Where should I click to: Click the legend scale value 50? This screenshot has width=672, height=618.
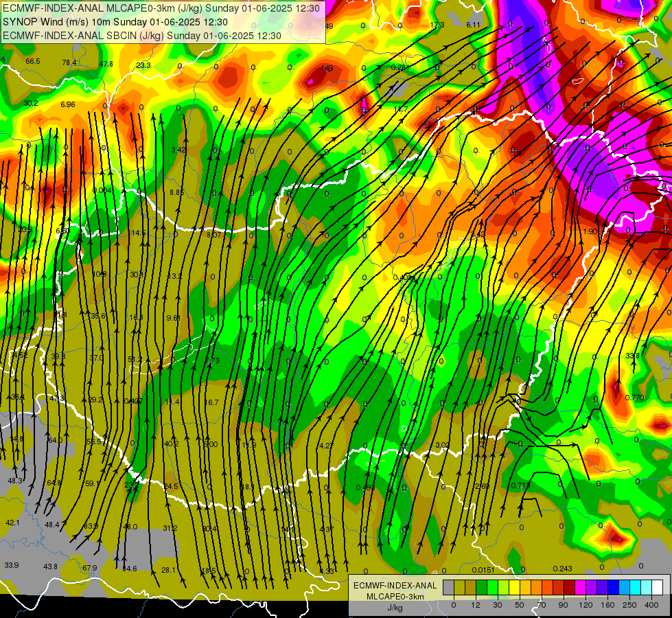(x=520, y=605)
